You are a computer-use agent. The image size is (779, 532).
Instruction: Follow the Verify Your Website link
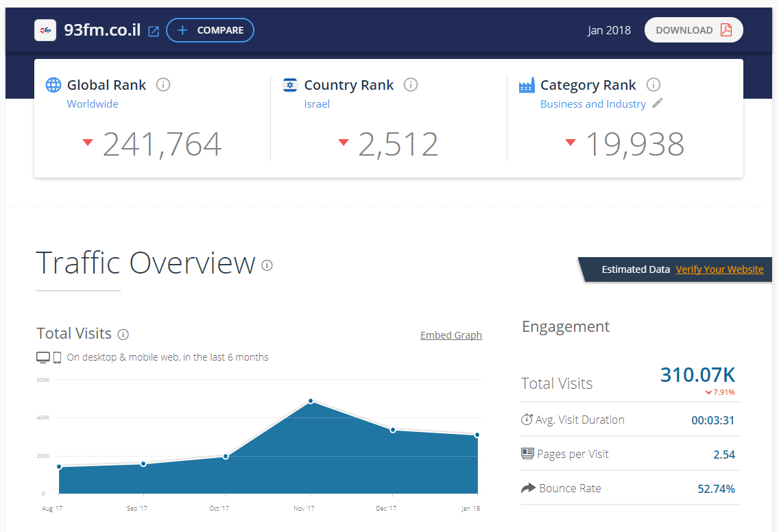click(x=719, y=269)
